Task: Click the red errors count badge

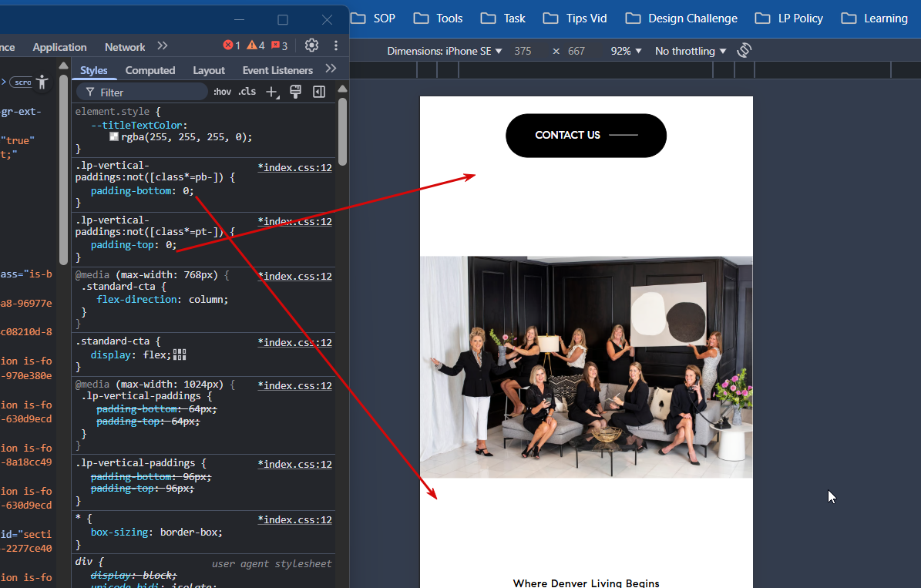Action: pyautogui.click(x=231, y=45)
